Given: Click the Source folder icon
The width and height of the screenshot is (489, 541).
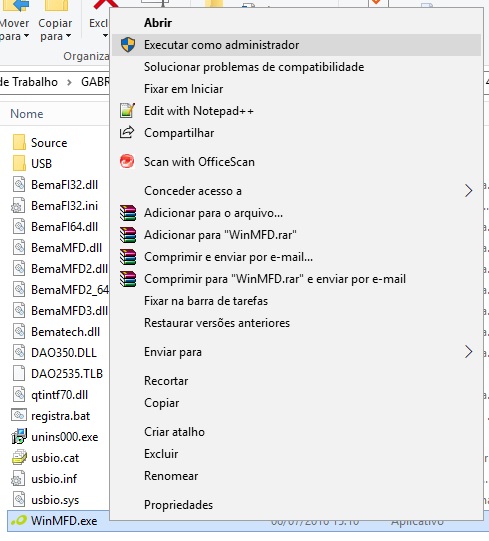Looking at the screenshot, I should (19, 142).
